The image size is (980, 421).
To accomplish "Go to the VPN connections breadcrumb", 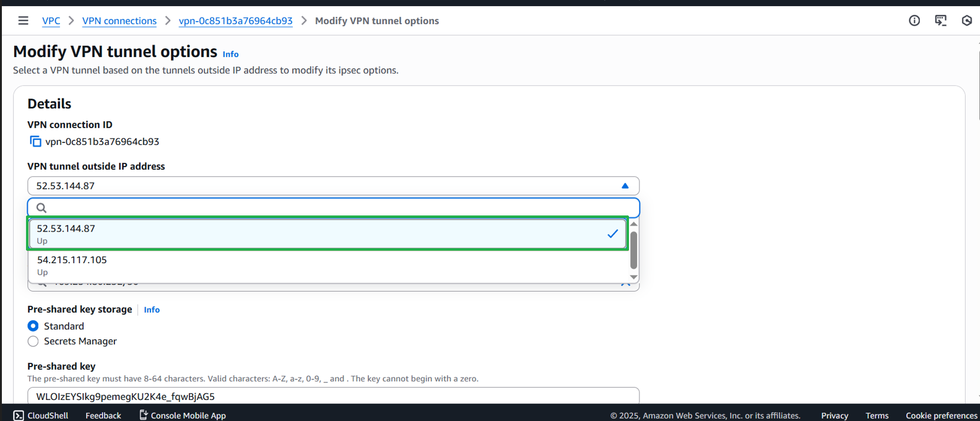I will [119, 20].
